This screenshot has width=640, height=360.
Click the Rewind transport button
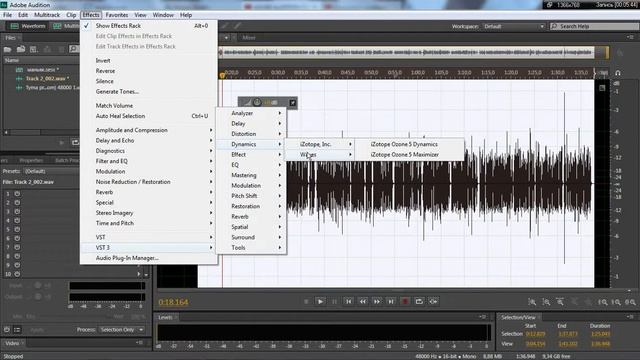pyautogui.click(x=362, y=301)
